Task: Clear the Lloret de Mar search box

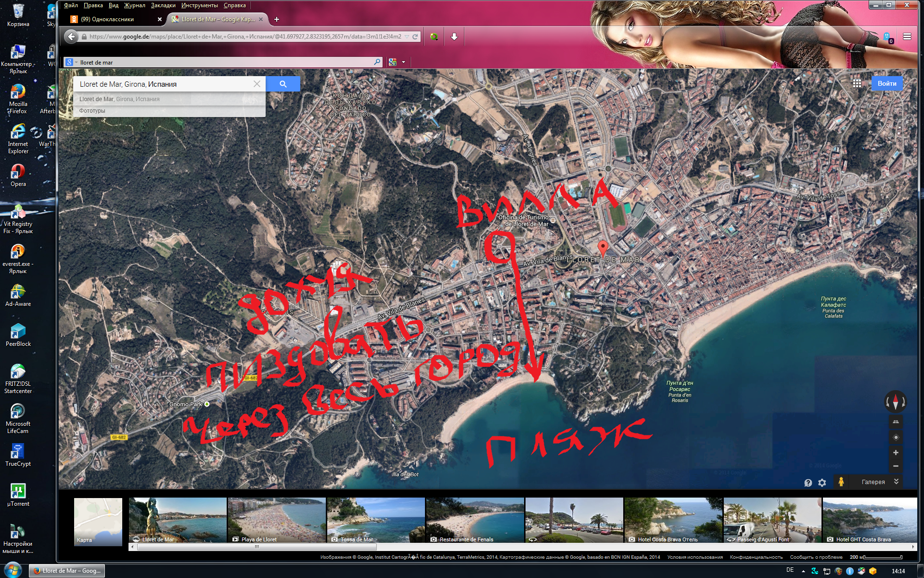Action: (257, 84)
